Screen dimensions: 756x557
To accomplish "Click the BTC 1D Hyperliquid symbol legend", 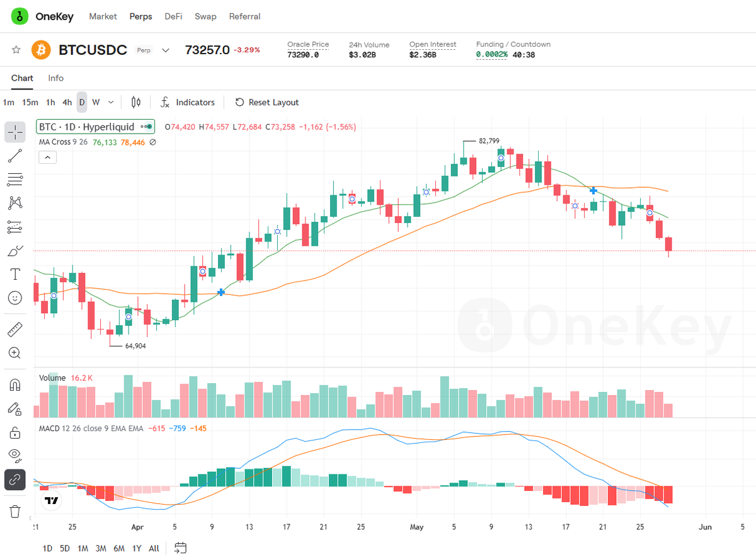I will point(95,127).
